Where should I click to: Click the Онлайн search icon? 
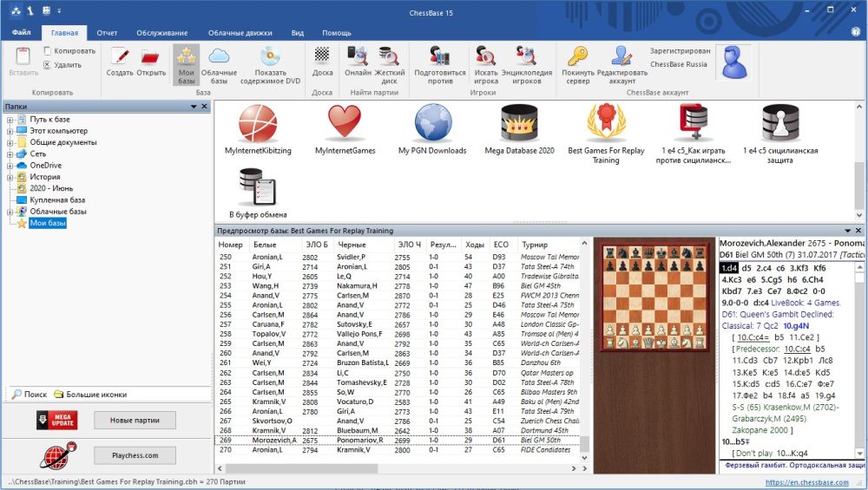click(358, 56)
